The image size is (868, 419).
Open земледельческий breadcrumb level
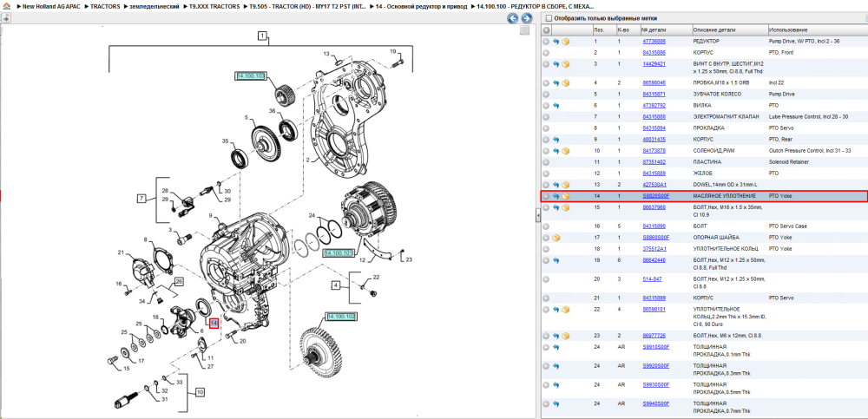click(155, 7)
